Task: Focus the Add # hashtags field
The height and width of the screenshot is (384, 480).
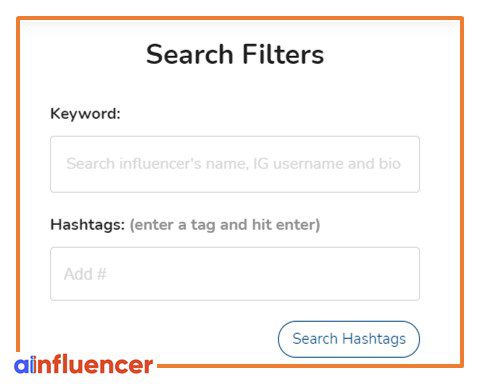Action: 235,274
